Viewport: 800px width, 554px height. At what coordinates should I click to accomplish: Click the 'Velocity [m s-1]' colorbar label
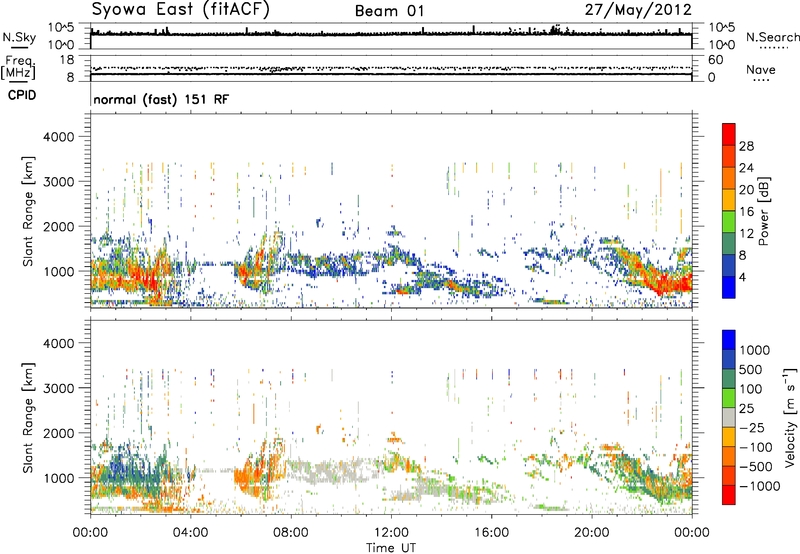pos(790,417)
